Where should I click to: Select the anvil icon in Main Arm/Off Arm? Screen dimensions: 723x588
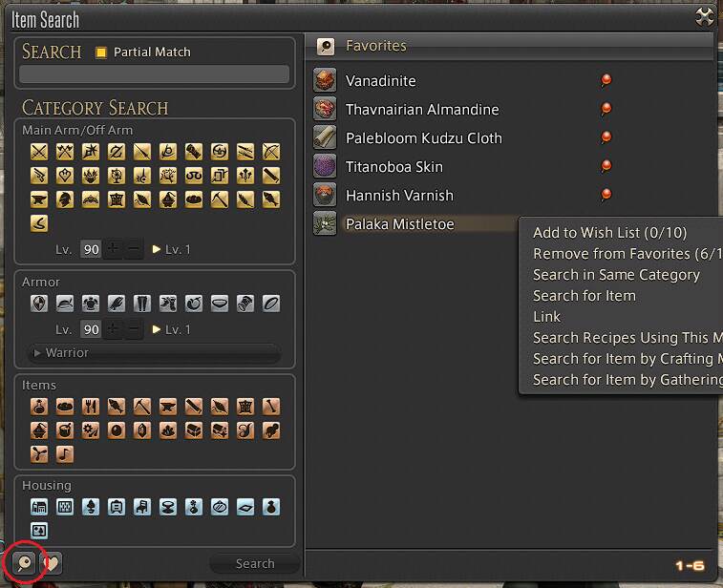[39, 199]
